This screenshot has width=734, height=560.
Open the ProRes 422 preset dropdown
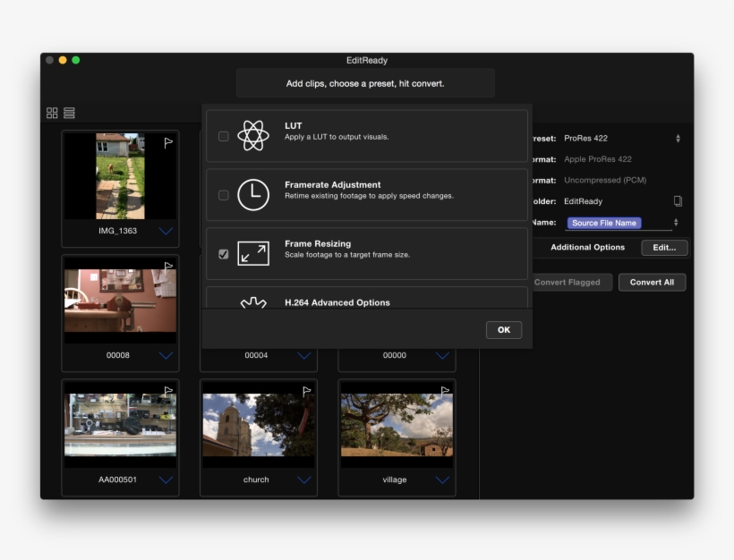pyautogui.click(x=678, y=138)
